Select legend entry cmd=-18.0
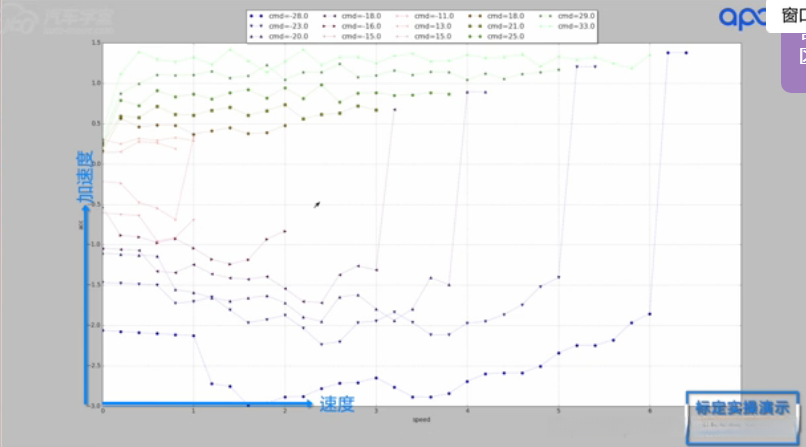Viewport: 806px width, 447px height. (352, 16)
